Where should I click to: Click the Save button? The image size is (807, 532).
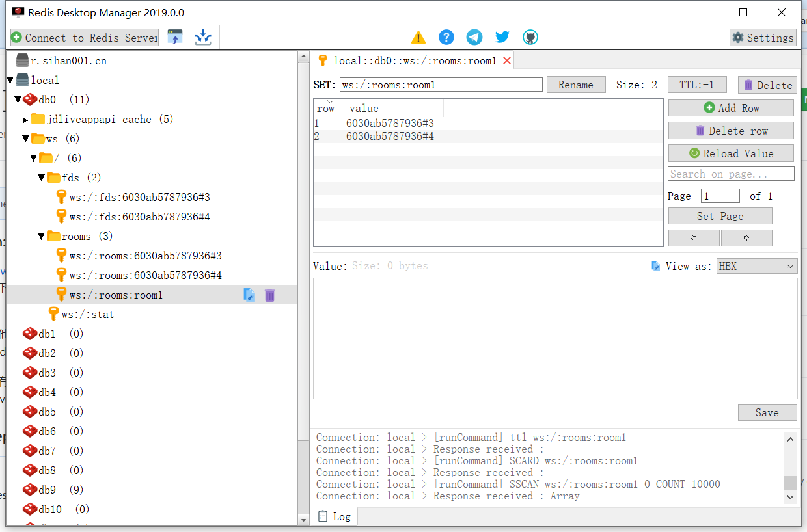pyautogui.click(x=767, y=412)
